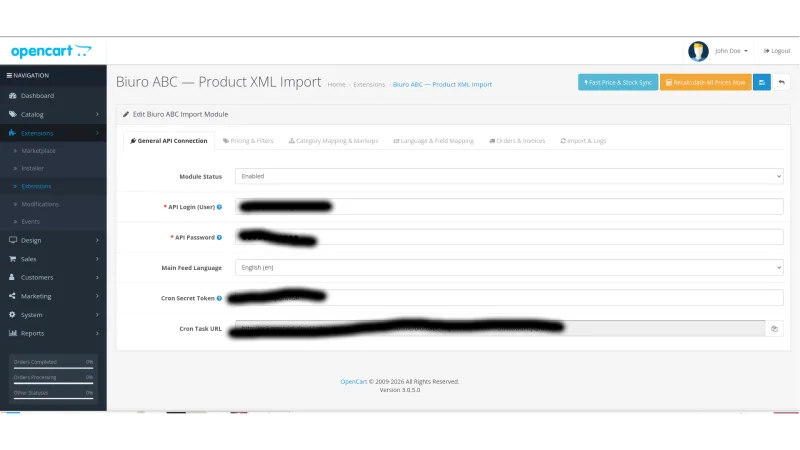Click the blue save icon button
This screenshot has width=800, height=450.
[x=762, y=82]
